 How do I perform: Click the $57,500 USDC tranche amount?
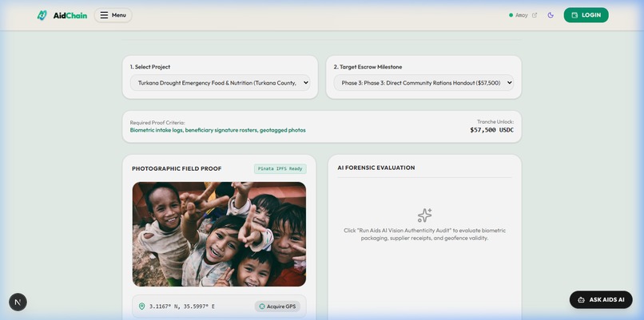pyautogui.click(x=491, y=130)
